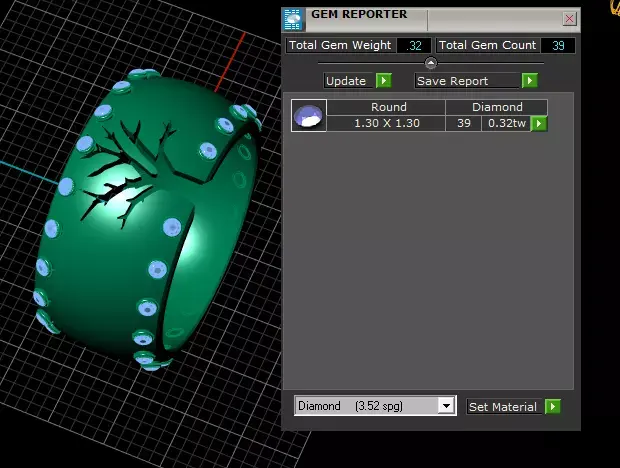Click the Total Gem Count value 39
Screen dimensions: 620x468
(x=558, y=45)
